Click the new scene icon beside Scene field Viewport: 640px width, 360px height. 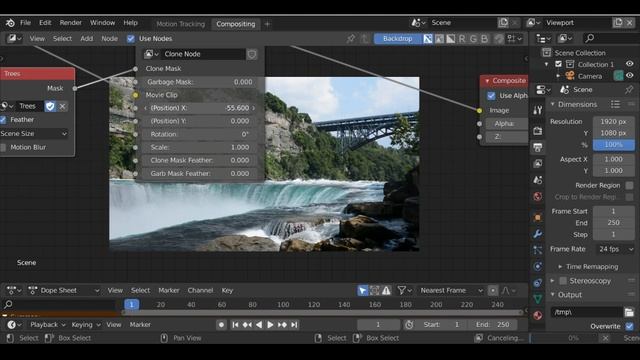[x=503, y=23]
